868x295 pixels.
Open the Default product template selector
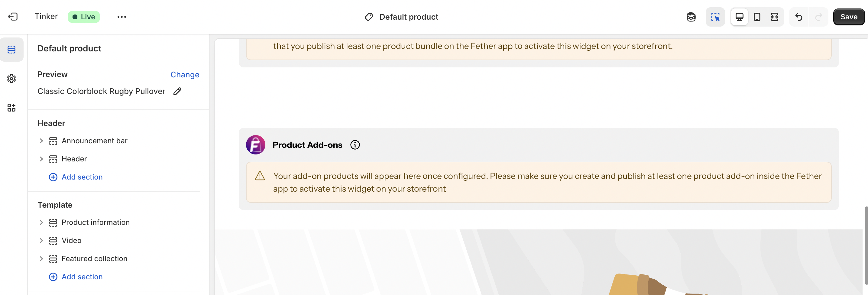tap(402, 17)
